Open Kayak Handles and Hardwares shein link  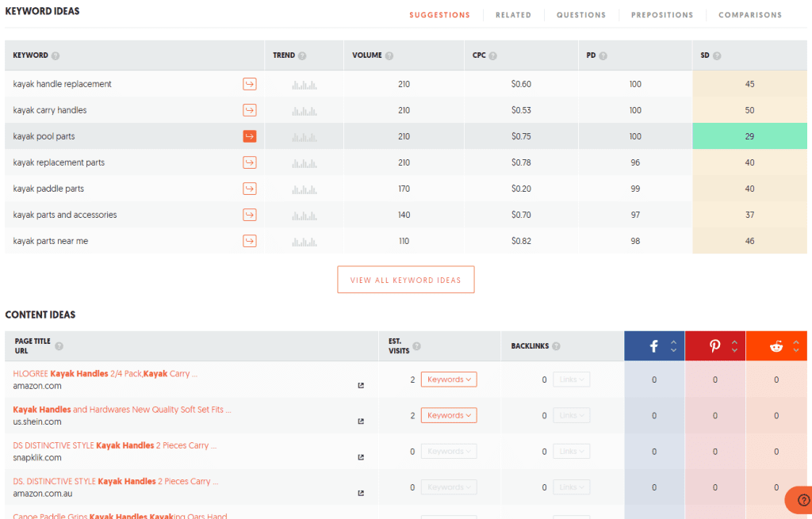[x=122, y=410]
